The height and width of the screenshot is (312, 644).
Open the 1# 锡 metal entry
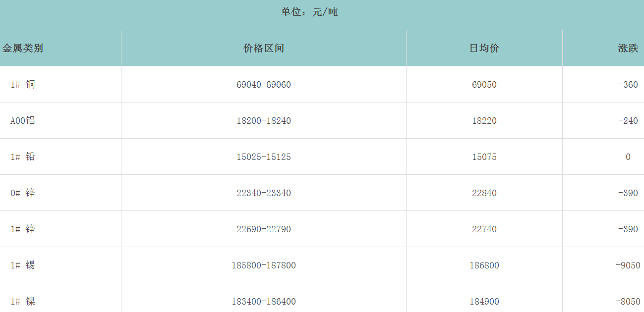click(x=23, y=265)
